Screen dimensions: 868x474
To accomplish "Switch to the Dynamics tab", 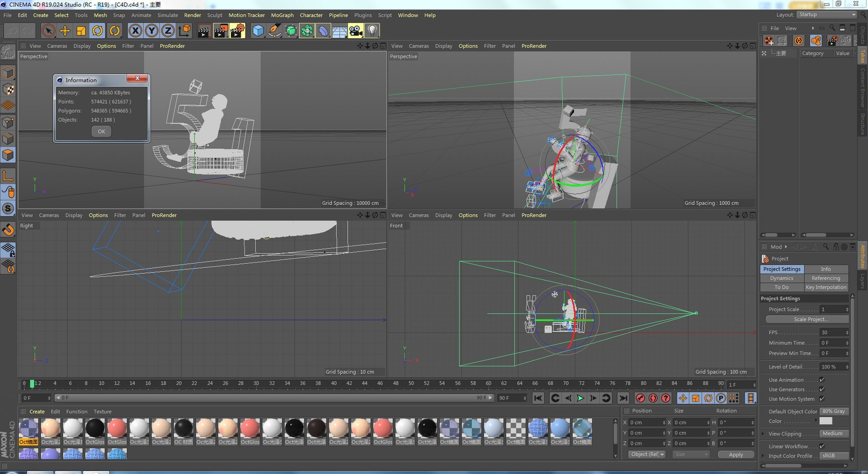I will click(782, 278).
